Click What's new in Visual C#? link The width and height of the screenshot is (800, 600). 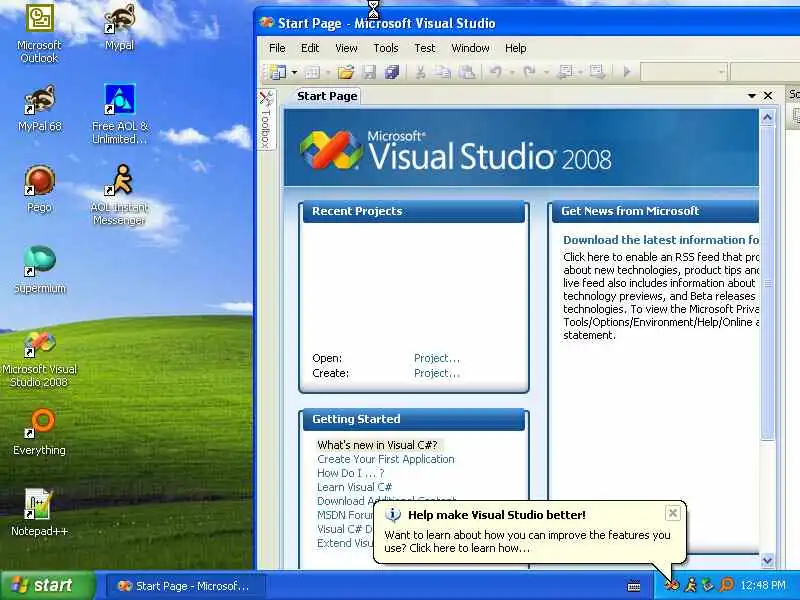[x=377, y=445]
